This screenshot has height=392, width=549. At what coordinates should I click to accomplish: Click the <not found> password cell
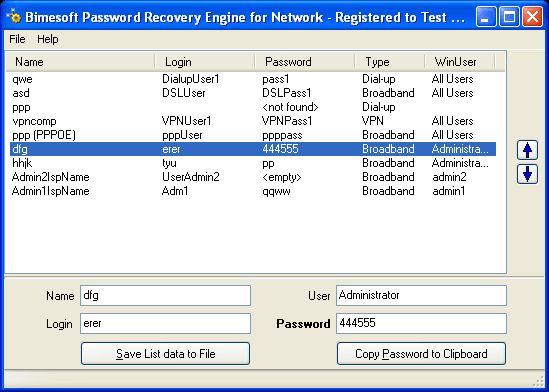pyautogui.click(x=290, y=107)
